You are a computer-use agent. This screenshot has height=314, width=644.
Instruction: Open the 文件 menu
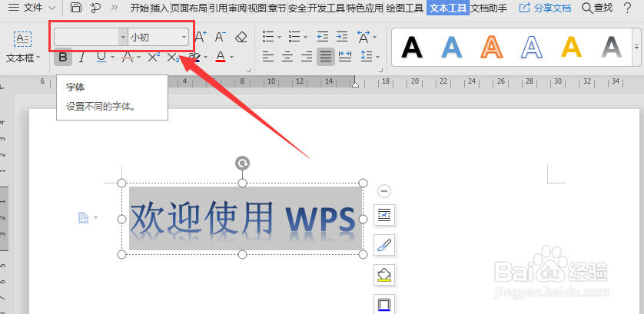[x=32, y=8]
